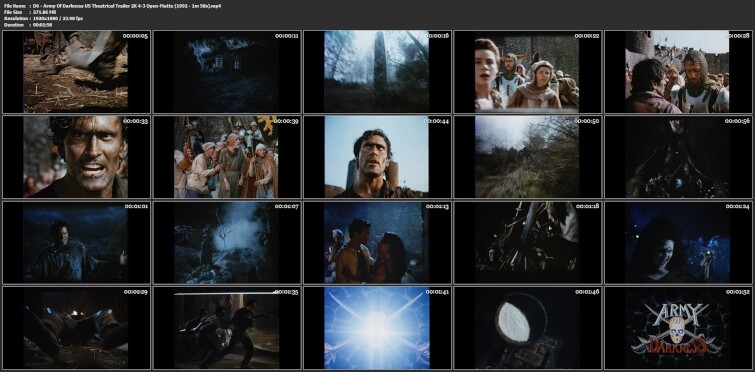
Task: Select the face close-up frame at 00:00:33
Action: pyautogui.click(x=76, y=157)
